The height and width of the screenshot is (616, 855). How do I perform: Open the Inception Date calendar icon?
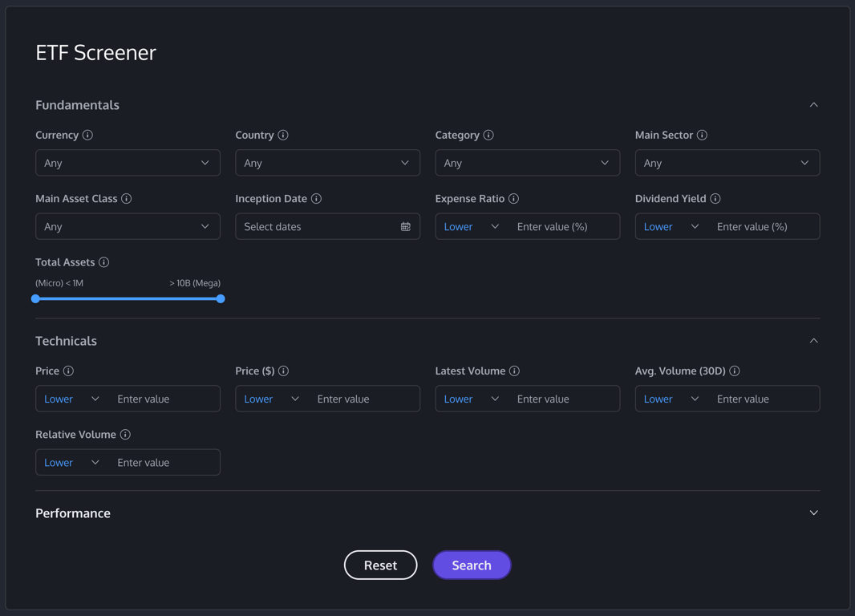[406, 227]
